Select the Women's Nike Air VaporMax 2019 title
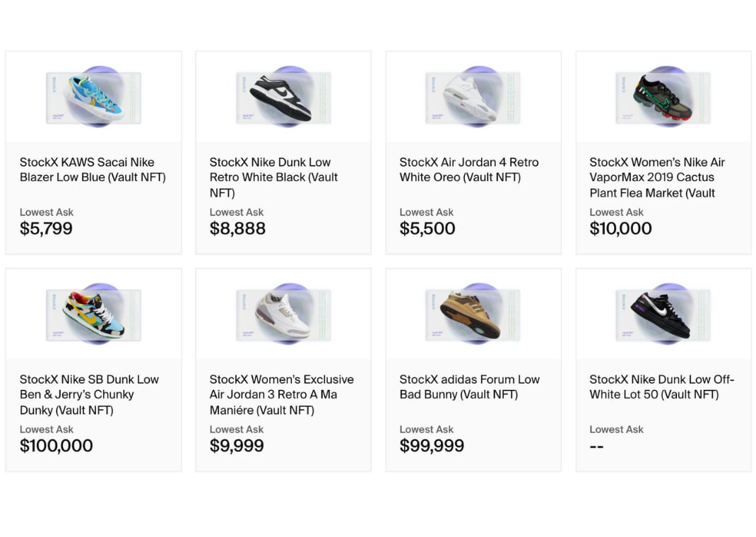 657,177
